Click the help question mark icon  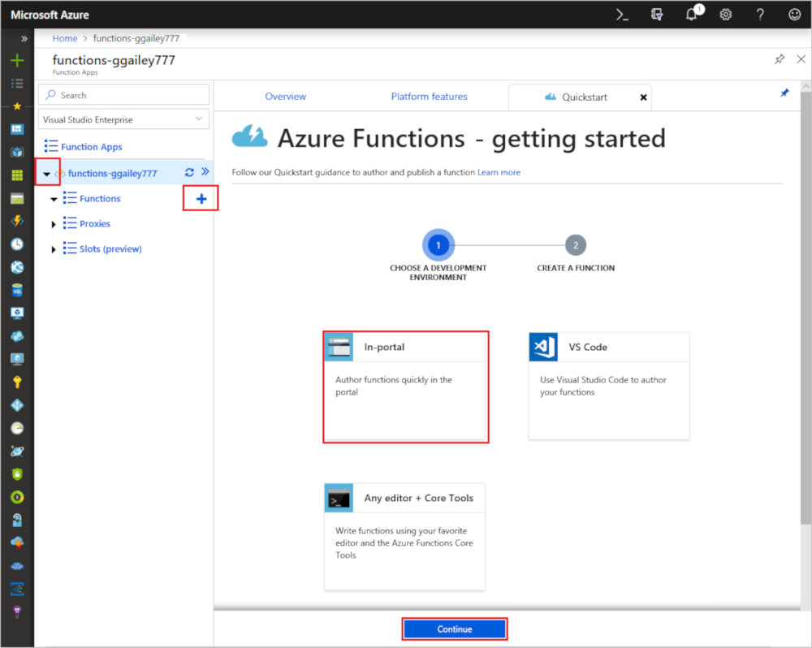[x=760, y=15]
